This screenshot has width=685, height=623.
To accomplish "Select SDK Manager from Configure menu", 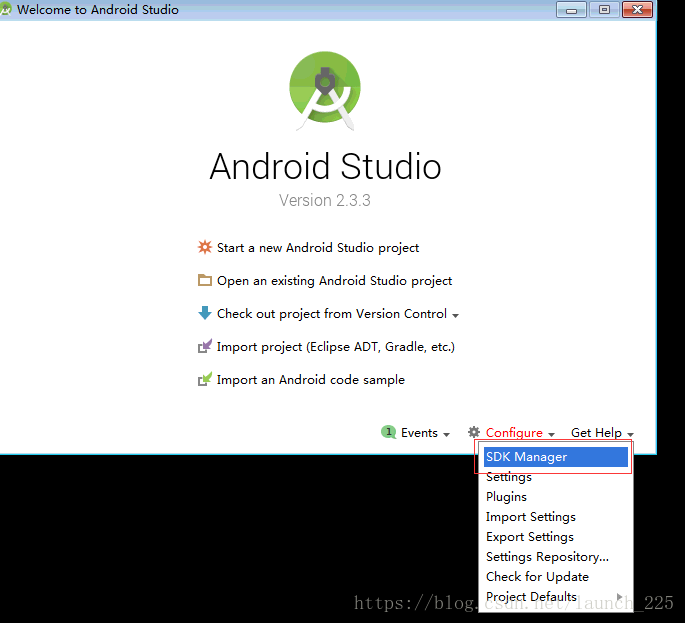I will pos(556,457).
